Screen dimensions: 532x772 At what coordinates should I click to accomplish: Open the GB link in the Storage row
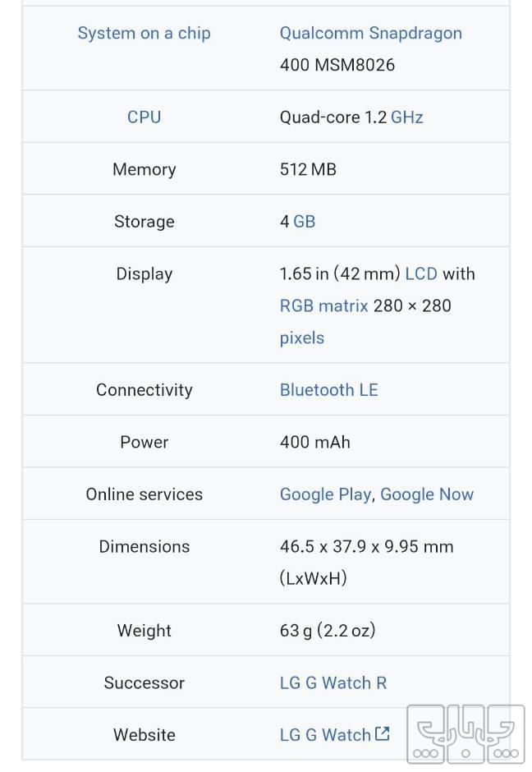[x=304, y=222]
